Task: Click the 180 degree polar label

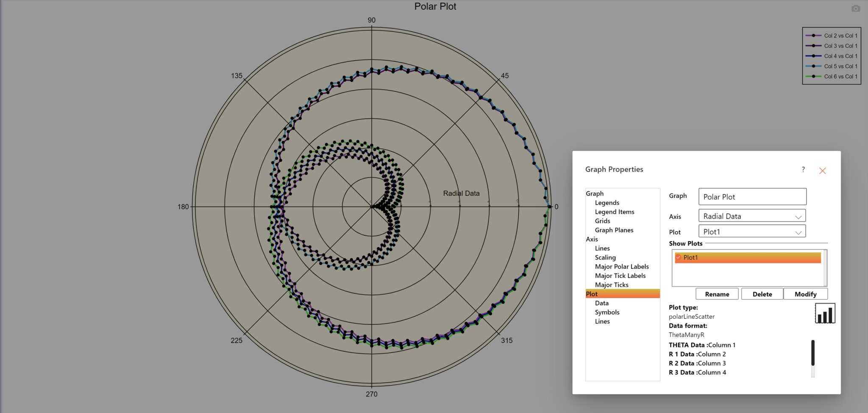Action: pyautogui.click(x=183, y=207)
